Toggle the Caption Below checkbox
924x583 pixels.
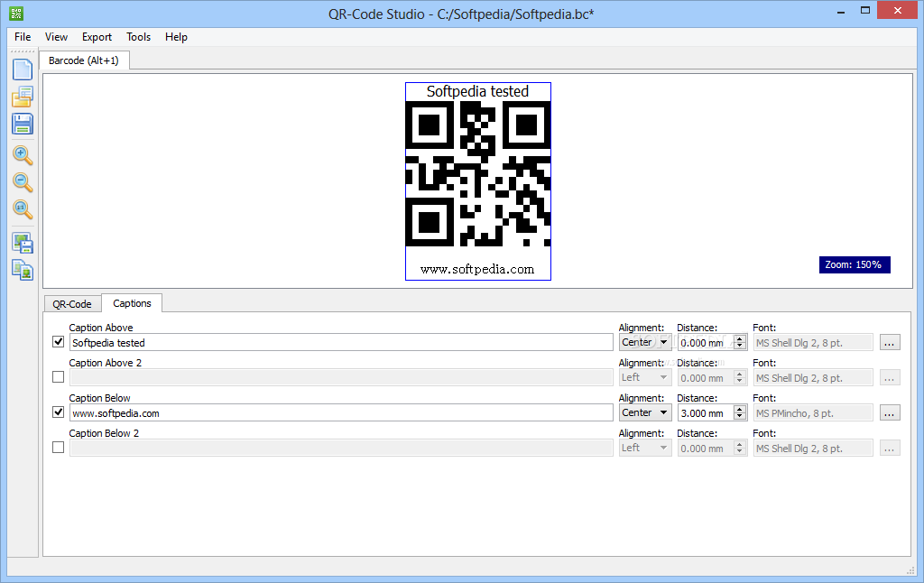(59, 412)
